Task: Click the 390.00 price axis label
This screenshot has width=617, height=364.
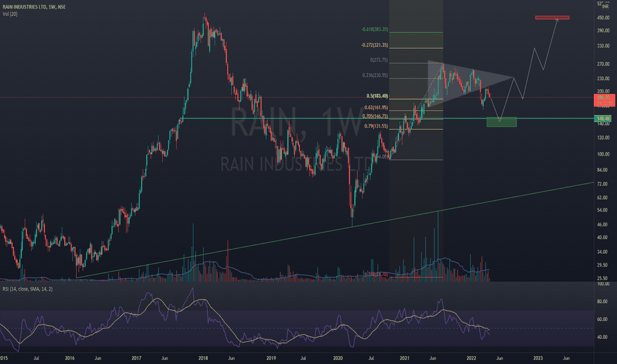Action: click(x=603, y=30)
